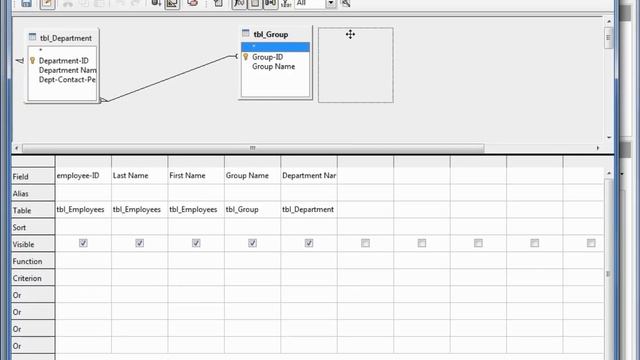Click the employee-ID field cell
This screenshot has width=640, height=360.
click(x=83, y=176)
